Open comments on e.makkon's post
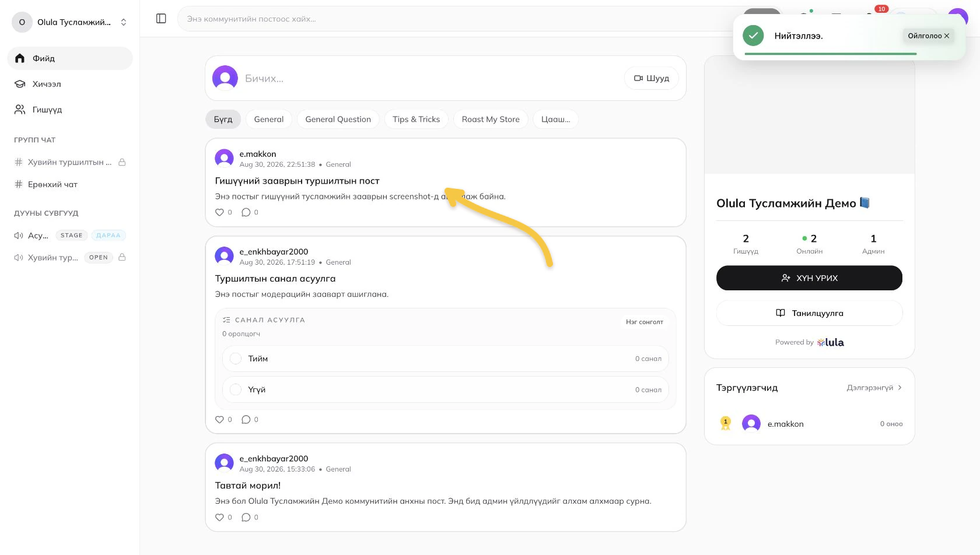Screen dimensions: 980x555 [x=246, y=212]
